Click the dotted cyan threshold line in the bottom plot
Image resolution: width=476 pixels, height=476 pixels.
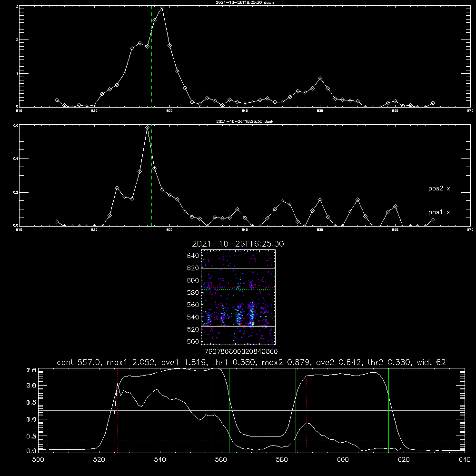click(x=251, y=440)
